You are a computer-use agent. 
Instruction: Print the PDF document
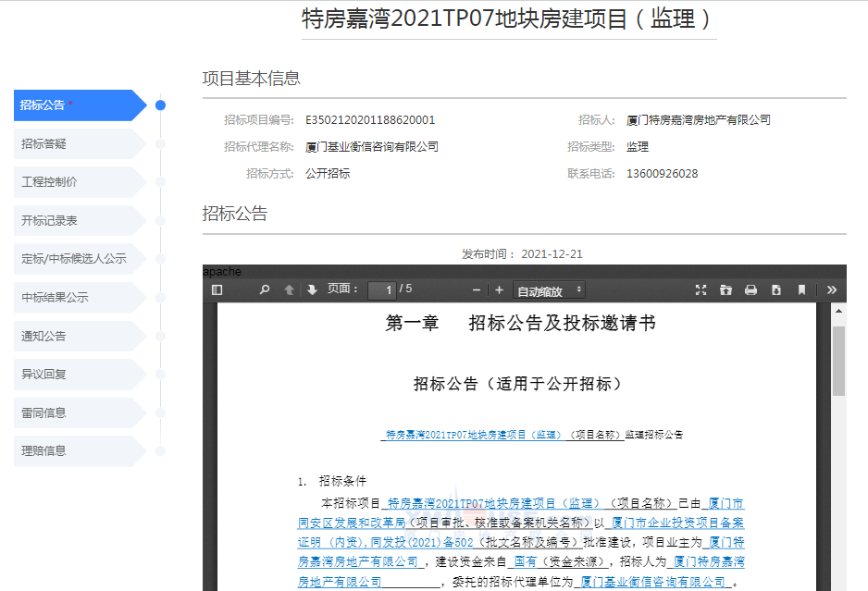[750, 290]
